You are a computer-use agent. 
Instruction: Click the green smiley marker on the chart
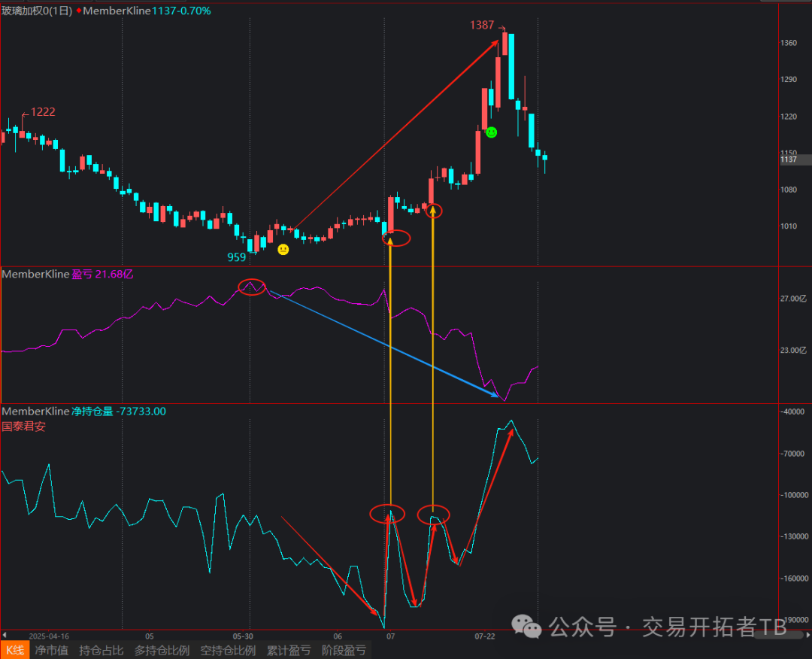(492, 132)
